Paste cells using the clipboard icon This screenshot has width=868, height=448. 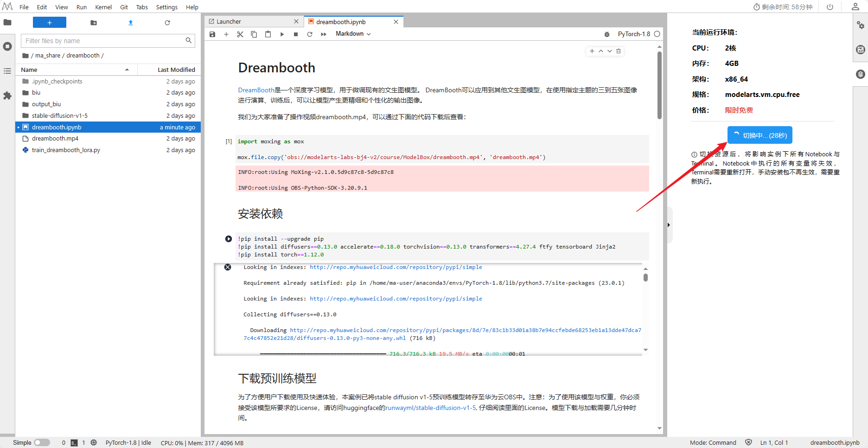268,34
